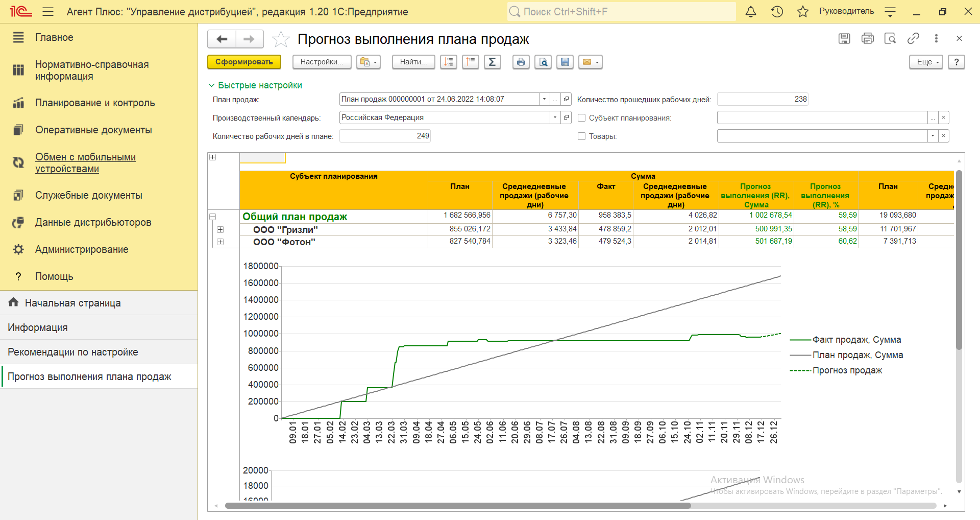Go forward with the right arrow button
Image resolution: width=980 pixels, height=520 pixels.
(250, 39)
